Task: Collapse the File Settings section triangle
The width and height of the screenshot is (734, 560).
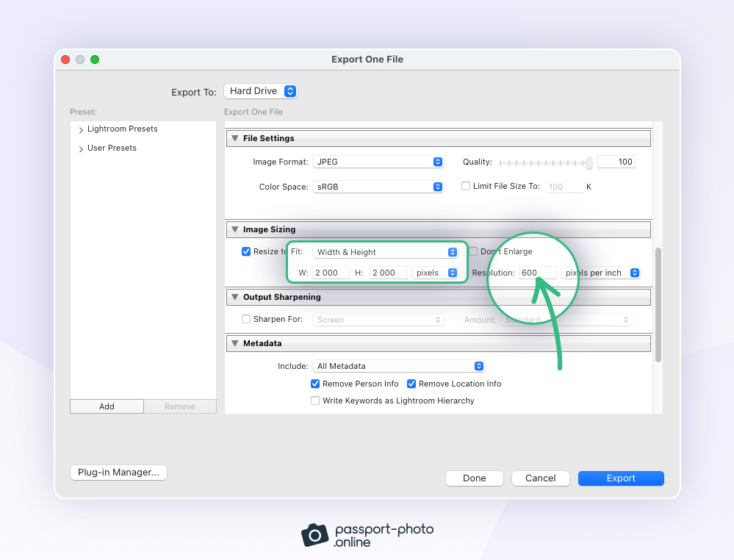Action: coord(235,138)
